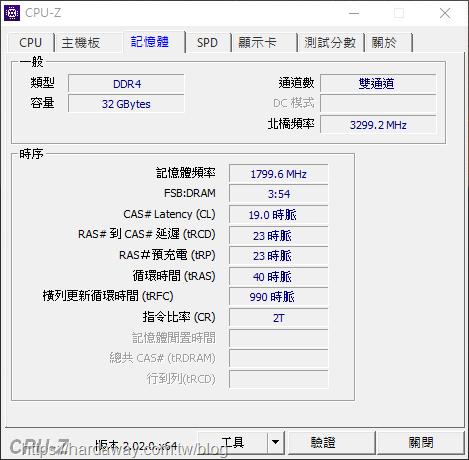This screenshot has height=460, width=469.
Task: Click the CAS# Latency (CL) label
Action: click(x=169, y=214)
